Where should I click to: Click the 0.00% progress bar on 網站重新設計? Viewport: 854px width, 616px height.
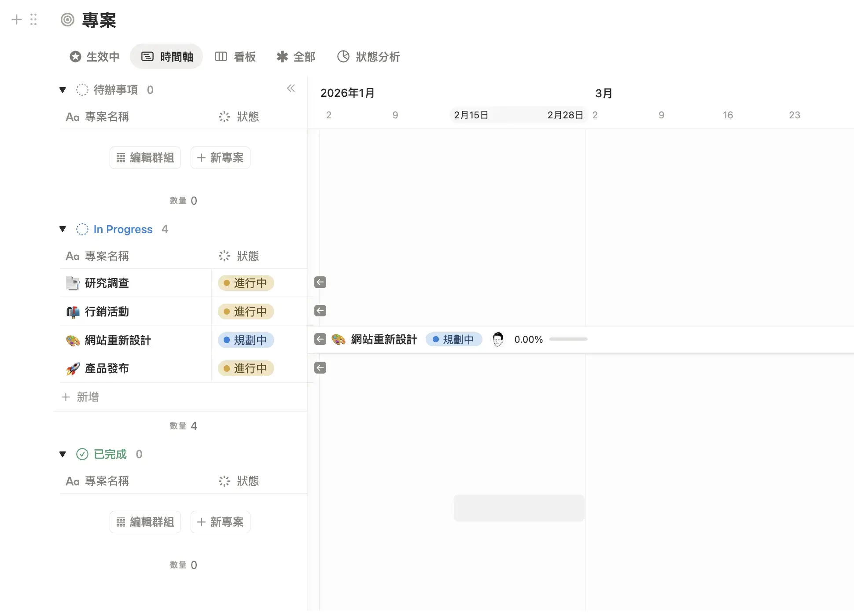(568, 339)
